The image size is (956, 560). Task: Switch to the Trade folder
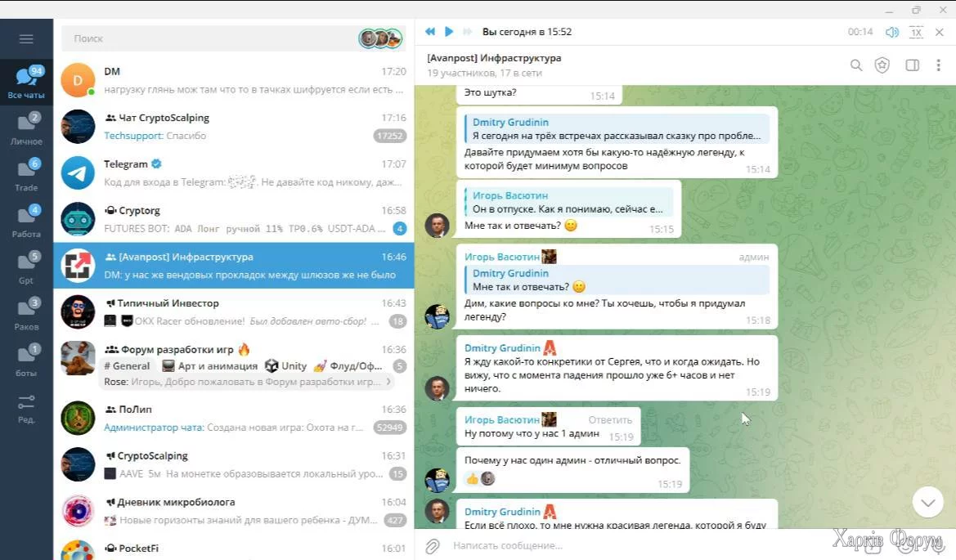(26, 176)
